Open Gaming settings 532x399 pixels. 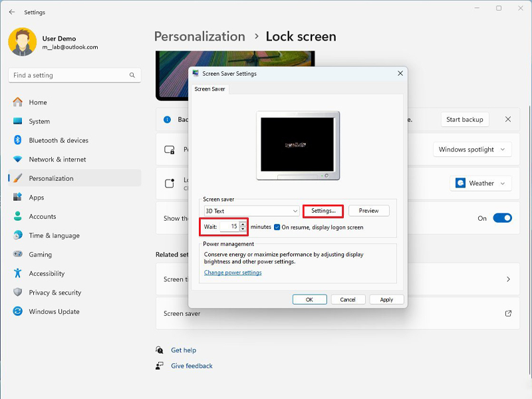pos(74,254)
